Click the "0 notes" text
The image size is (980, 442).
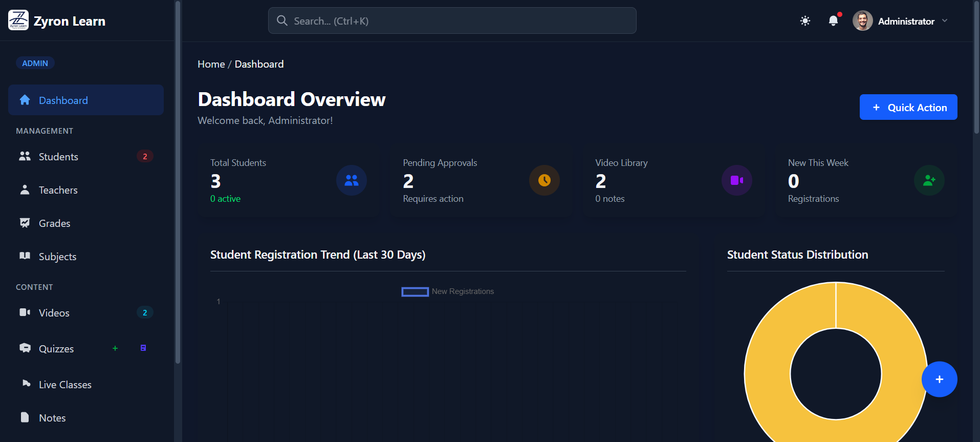pyautogui.click(x=610, y=199)
